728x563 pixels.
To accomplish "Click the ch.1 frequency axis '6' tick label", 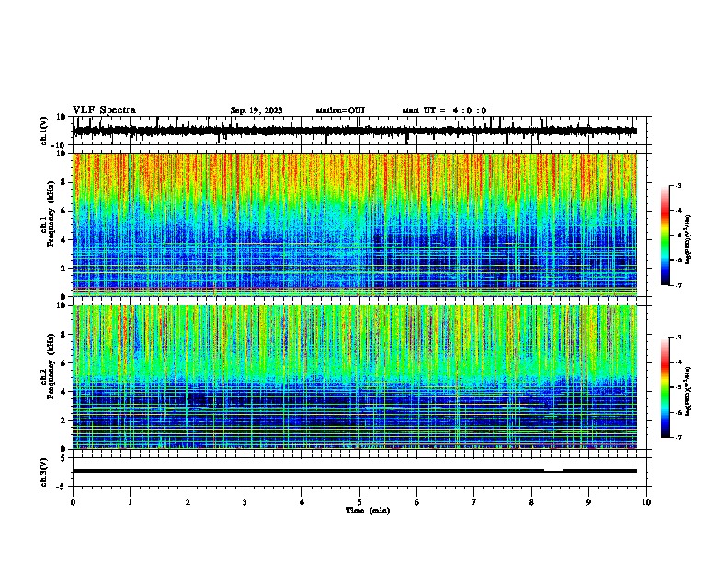I will (x=63, y=211).
